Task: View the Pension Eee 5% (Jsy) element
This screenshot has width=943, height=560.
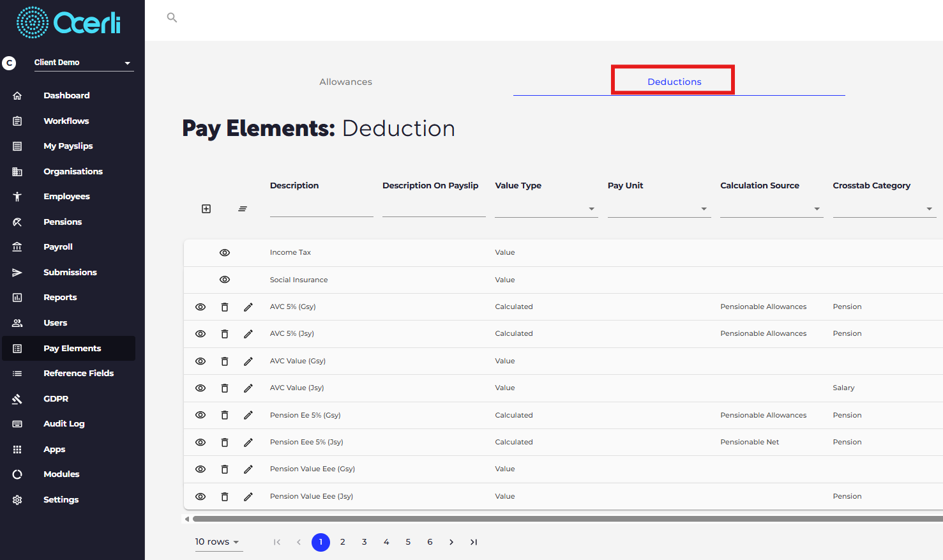Action: point(200,443)
